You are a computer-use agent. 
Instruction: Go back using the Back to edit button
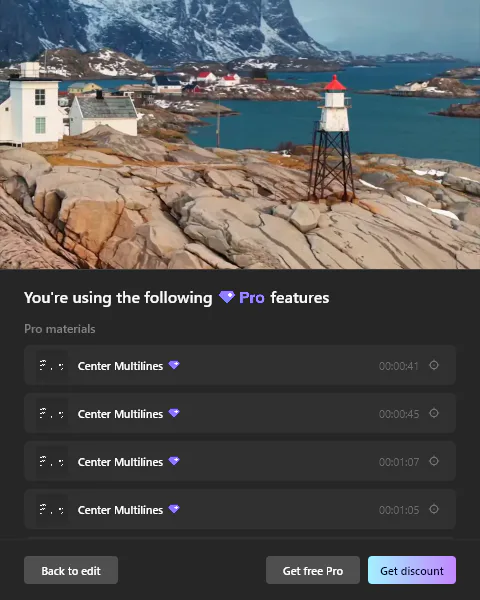pyautogui.click(x=71, y=570)
